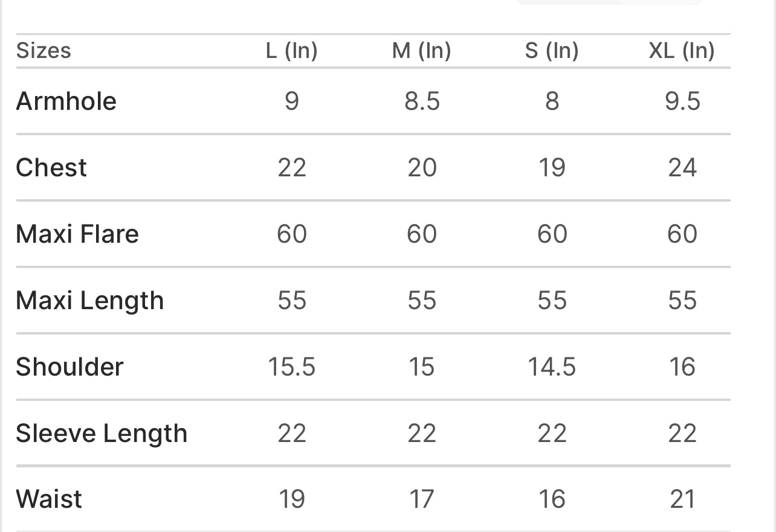Image resolution: width=776 pixels, height=532 pixels.
Task: Select the Sleeve Length row label
Action: click(102, 433)
